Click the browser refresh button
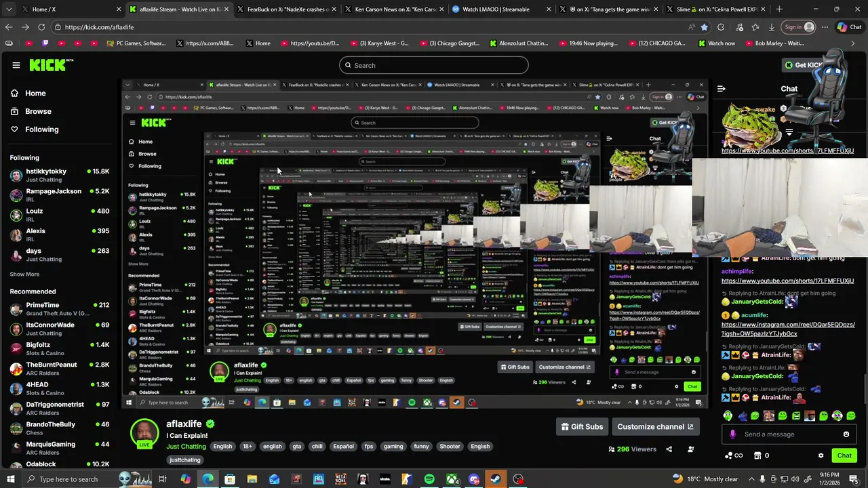The image size is (868, 488). (41, 27)
